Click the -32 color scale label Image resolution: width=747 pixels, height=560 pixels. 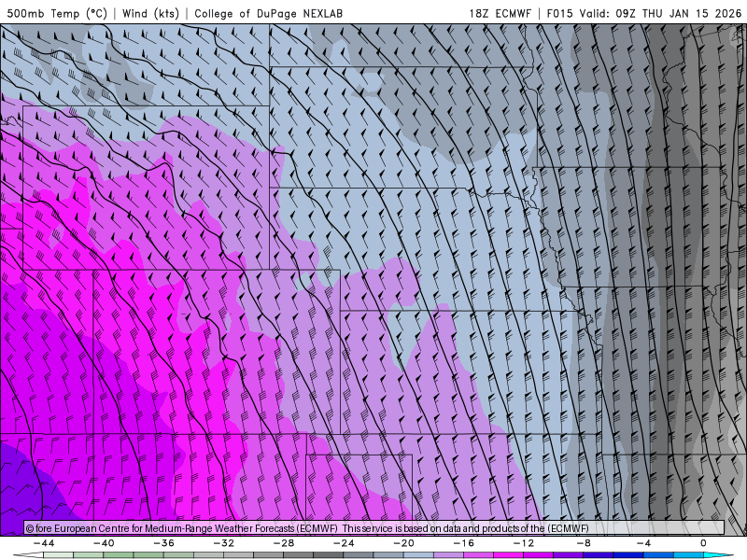click(224, 543)
